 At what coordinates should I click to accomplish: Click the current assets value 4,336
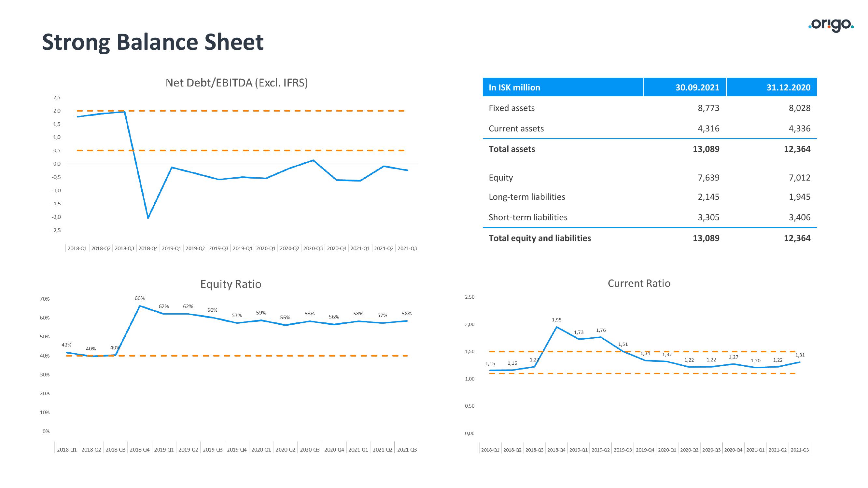(799, 129)
